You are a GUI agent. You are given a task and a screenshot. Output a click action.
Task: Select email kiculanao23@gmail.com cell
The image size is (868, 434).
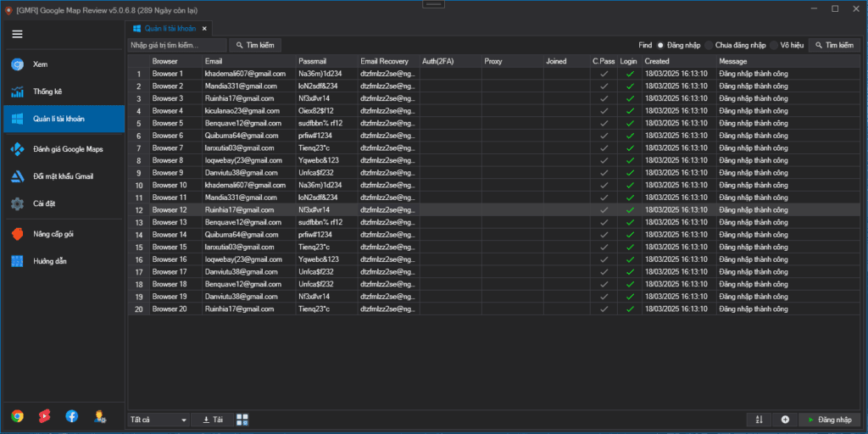click(248, 111)
